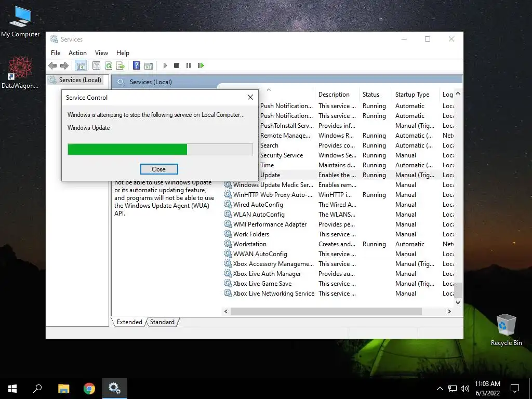The image size is (532, 399).
Task: Click the gear icon beside WinHTTP Web Proxy Auto
Action: 228,194
